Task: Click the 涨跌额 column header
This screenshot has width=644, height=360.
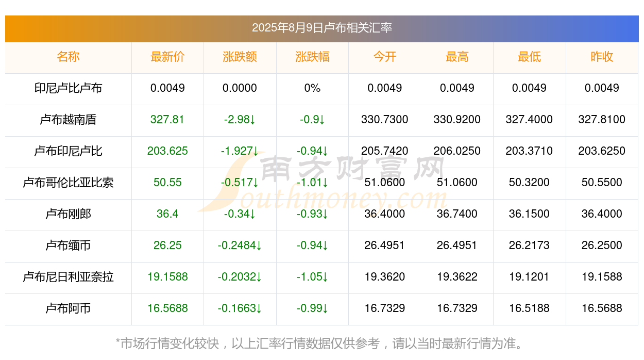Action: click(x=240, y=57)
